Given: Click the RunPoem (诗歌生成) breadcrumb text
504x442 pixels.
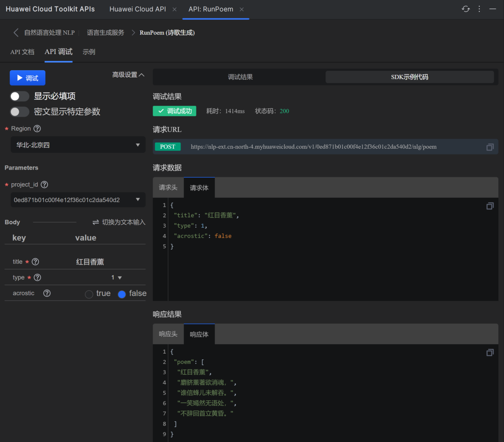Looking at the screenshot, I should 167,33.
